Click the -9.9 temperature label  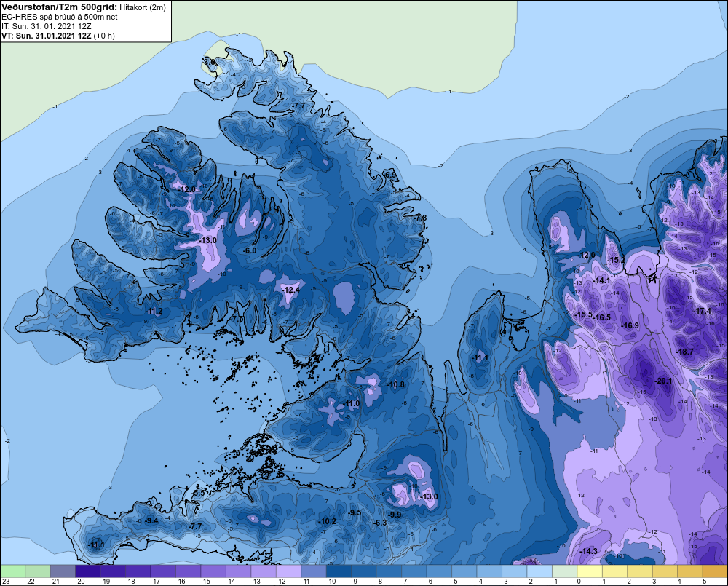395,515
